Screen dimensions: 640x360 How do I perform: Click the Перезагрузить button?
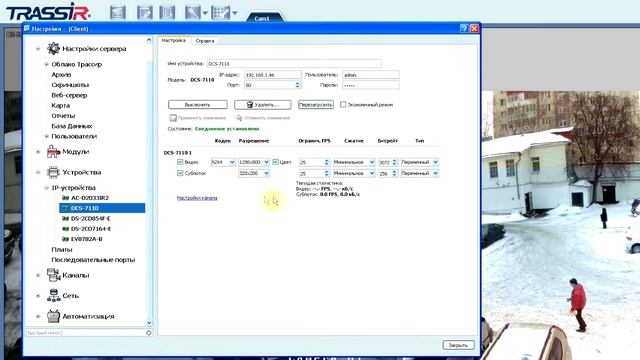point(316,104)
